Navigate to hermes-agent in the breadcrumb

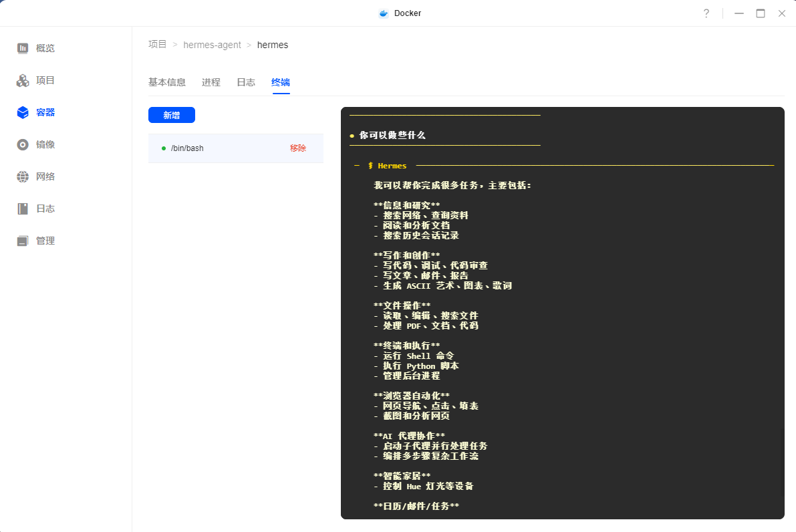212,45
